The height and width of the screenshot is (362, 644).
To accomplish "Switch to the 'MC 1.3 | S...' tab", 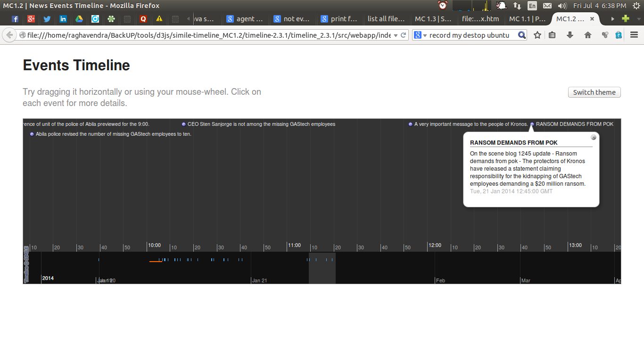I will click(433, 19).
